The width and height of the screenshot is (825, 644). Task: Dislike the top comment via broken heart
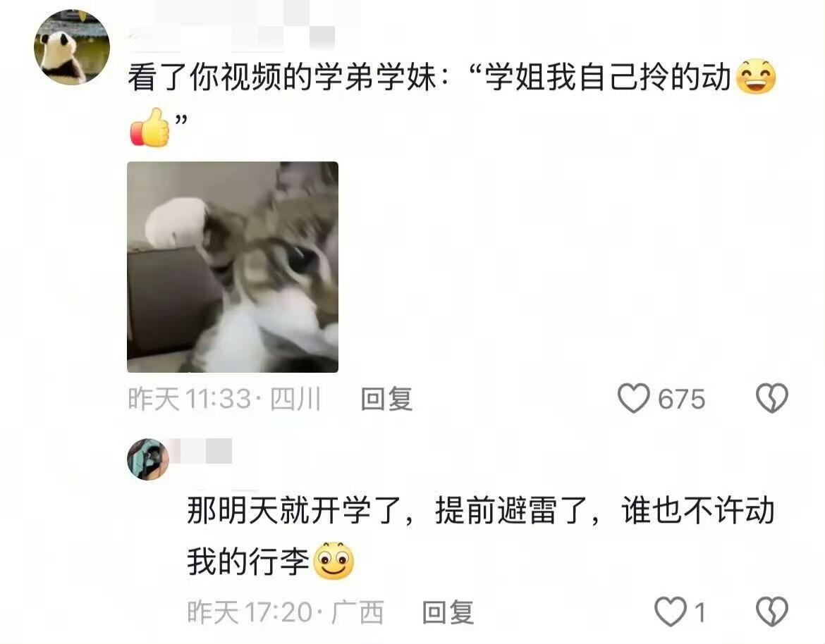pyautogui.click(x=772, y=398)
